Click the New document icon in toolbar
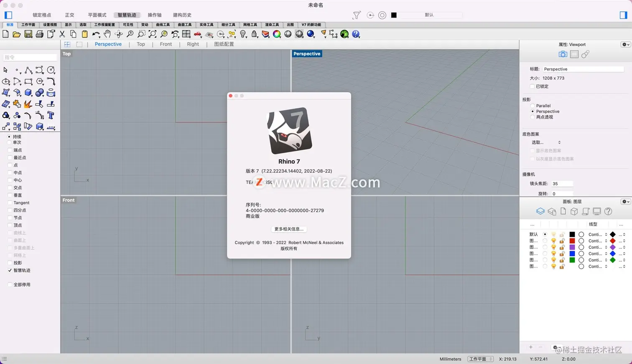632x364 pixels. click(5, 34)
